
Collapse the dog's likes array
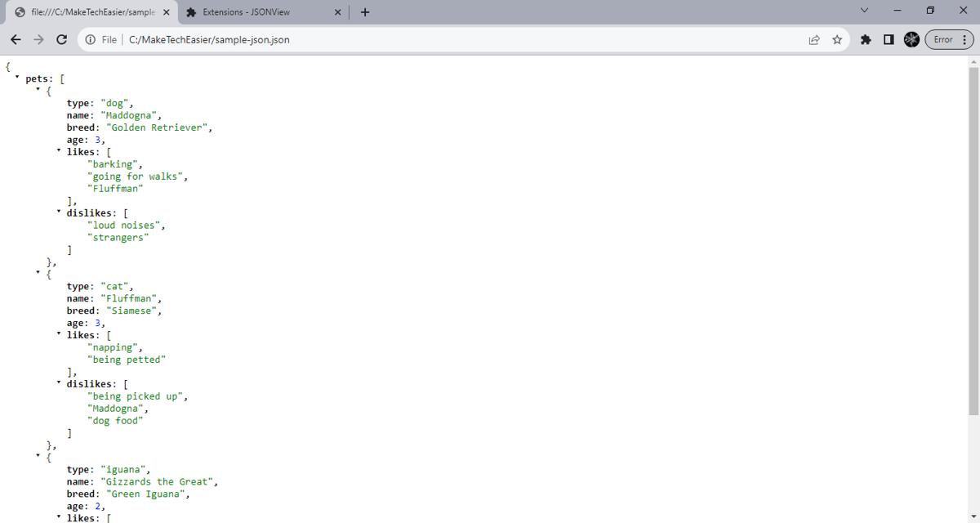tap(57, 151)
